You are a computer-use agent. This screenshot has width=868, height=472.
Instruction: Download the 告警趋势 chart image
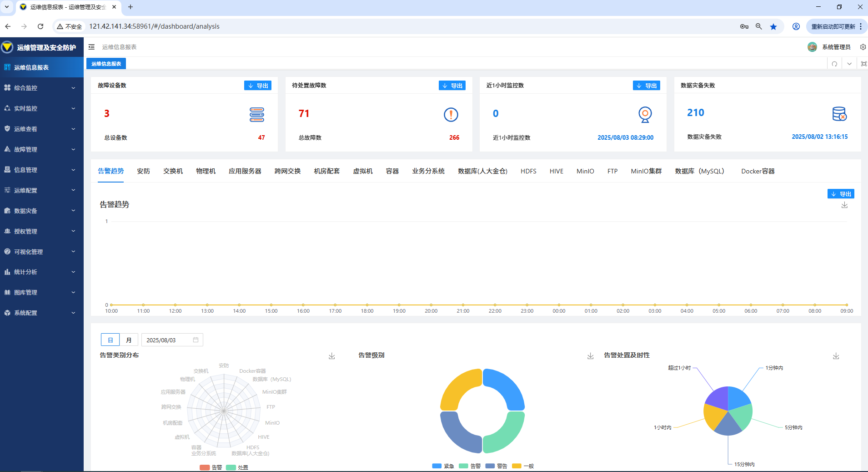tap(844, 205)
